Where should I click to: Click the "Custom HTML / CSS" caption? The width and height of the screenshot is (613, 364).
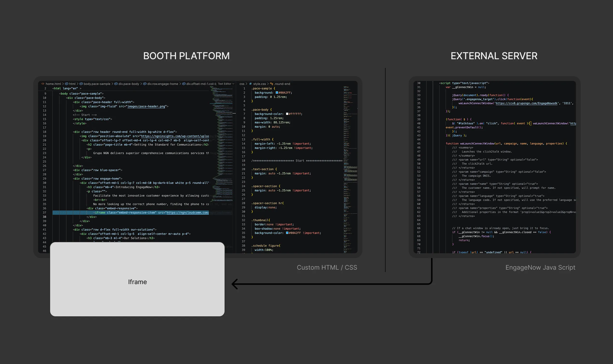(x=327, y=267)
